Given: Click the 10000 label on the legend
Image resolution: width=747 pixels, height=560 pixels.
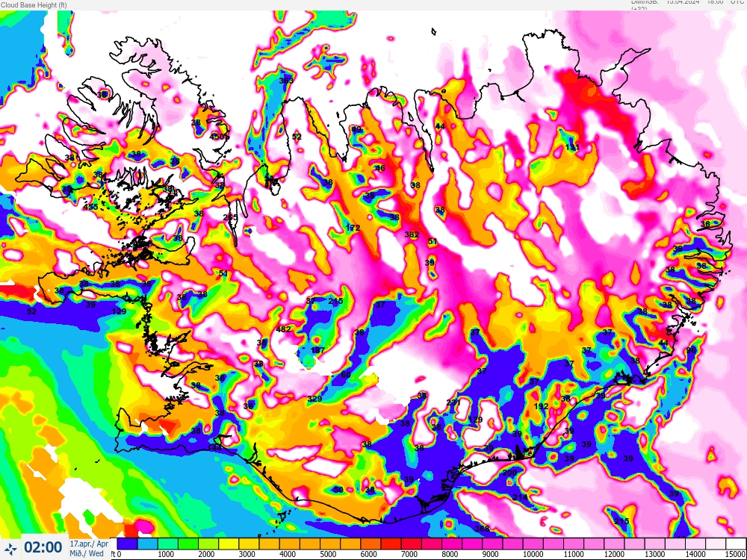Looking at the screenshot, I should click(x=533, y=554).
